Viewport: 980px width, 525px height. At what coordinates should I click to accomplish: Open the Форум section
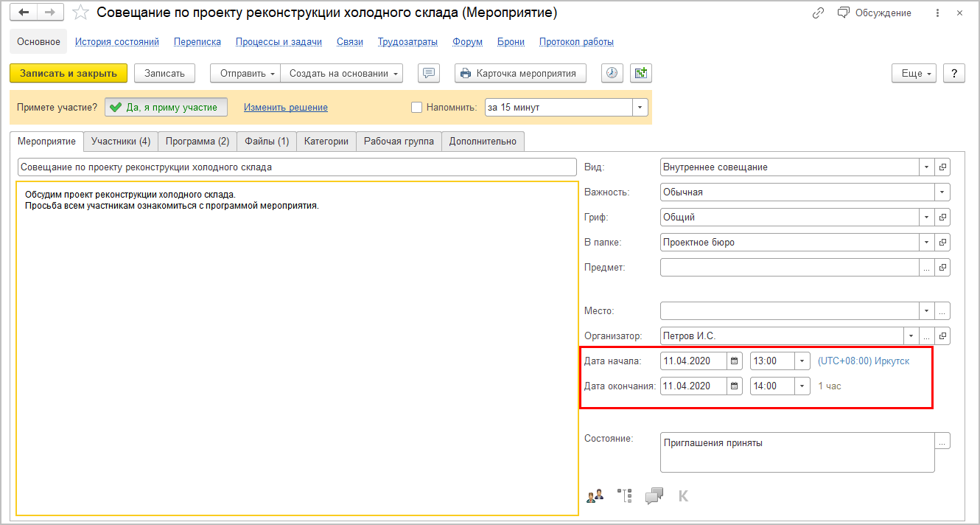tap(468, 42)
